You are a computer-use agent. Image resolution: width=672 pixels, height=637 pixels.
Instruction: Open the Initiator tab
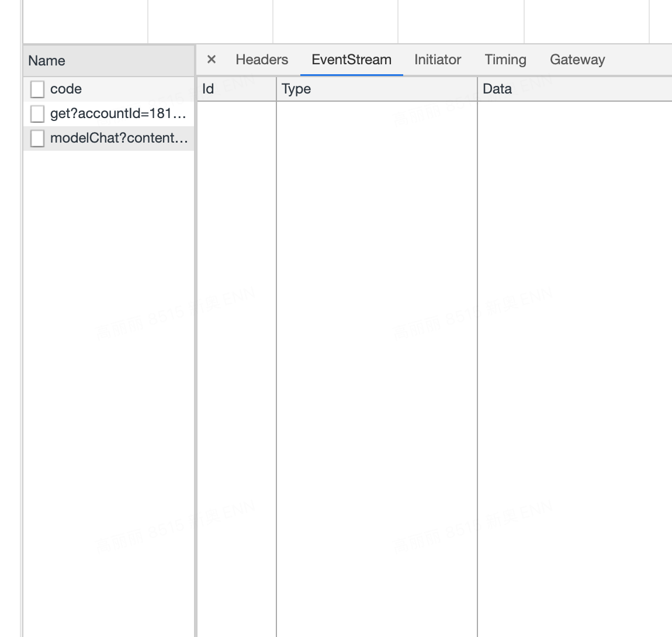click(438, 60)
